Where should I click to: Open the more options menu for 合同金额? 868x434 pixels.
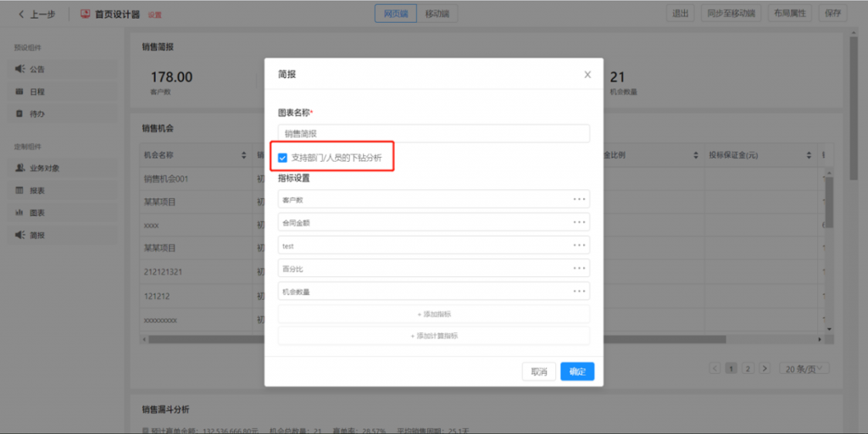[579, 222]
